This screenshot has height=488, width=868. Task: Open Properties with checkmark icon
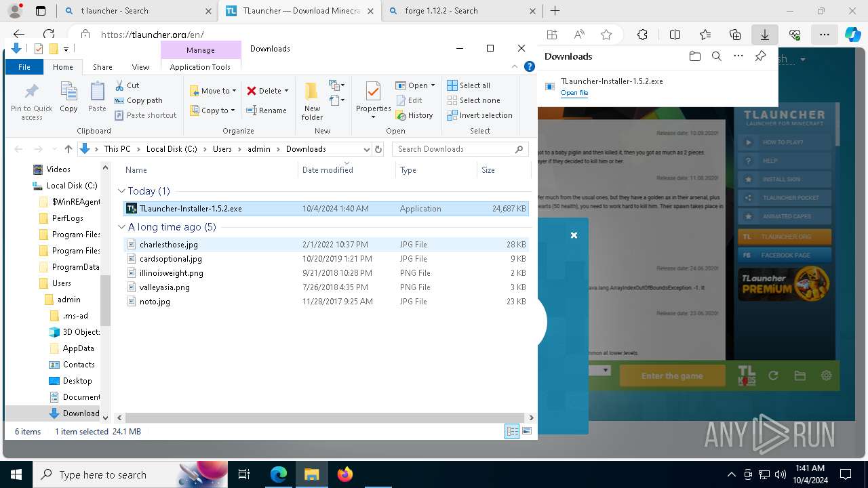tap(373, 100)
